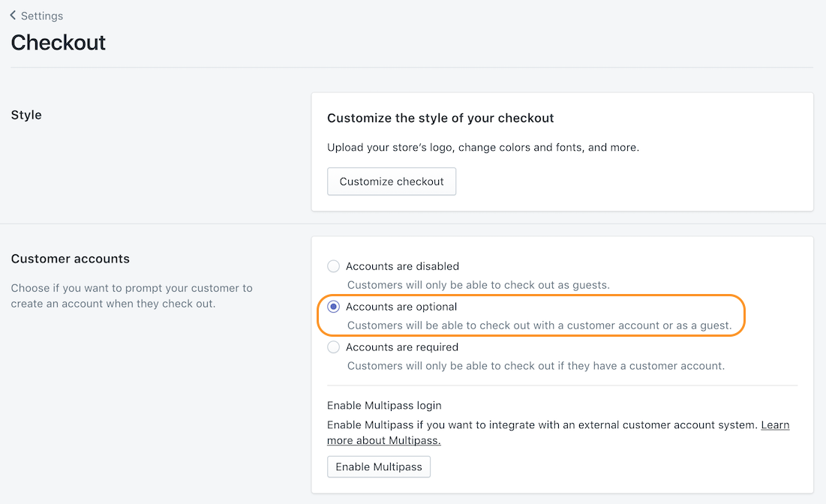Click the Enable Multipass button

379,466
